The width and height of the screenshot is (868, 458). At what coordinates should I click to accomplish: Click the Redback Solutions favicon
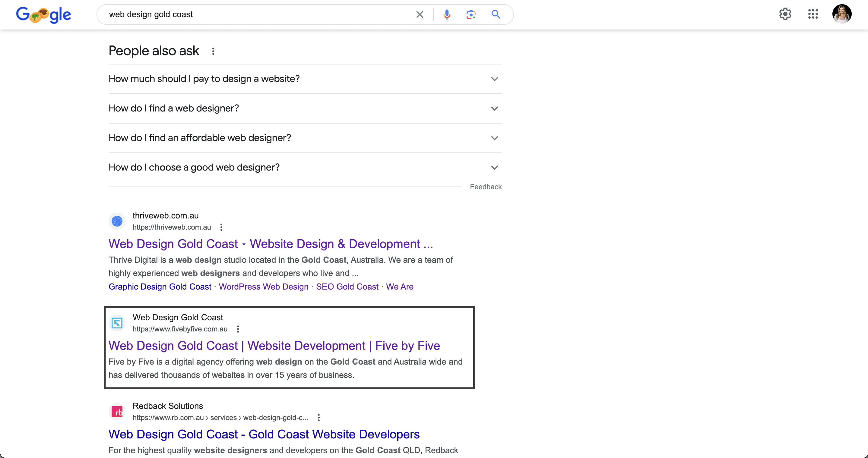[117, 412]
